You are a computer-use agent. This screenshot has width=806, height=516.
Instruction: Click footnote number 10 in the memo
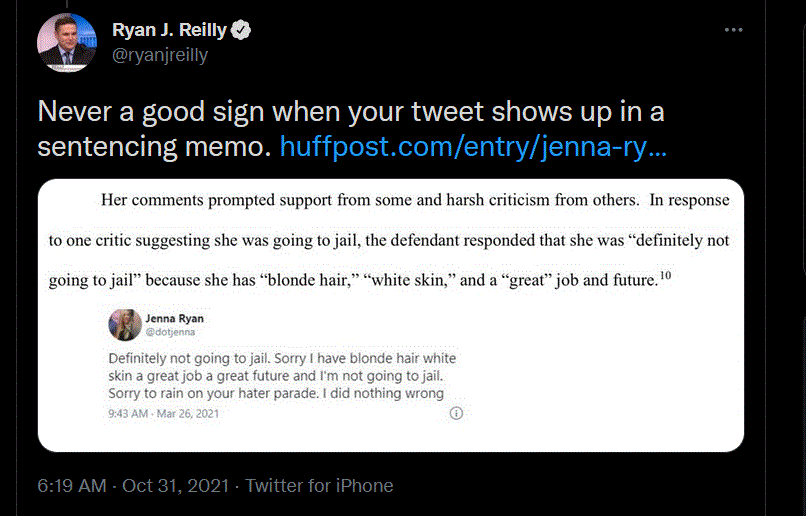[664, 276]
